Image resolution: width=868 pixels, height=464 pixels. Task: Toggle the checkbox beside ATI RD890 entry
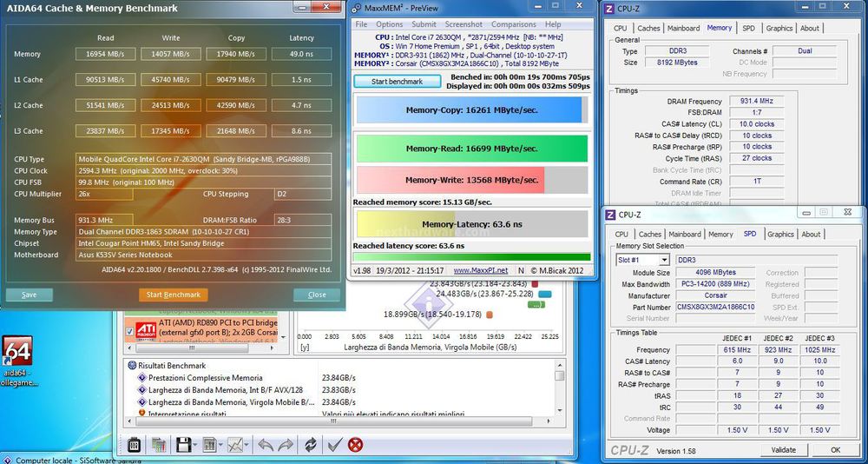tap(129, 331)
